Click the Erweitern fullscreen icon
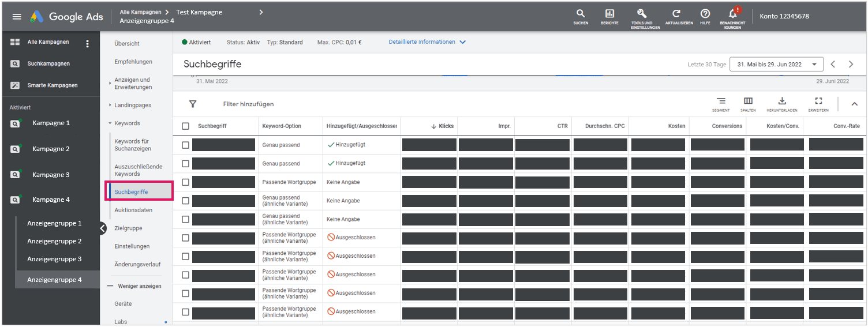Screen dimensions: 868x327 pos(818,104)
